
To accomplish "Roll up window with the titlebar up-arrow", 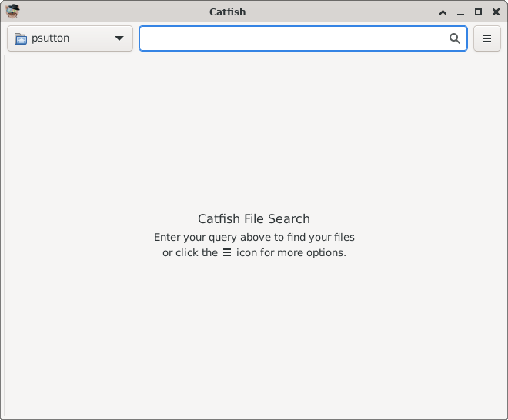I will [x=443, y=12].
